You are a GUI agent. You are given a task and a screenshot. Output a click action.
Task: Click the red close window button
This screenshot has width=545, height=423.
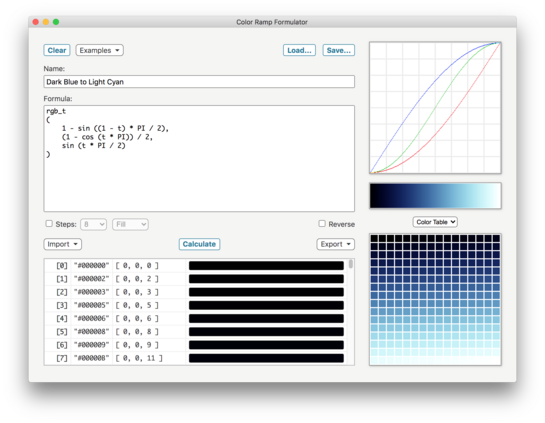pos(35,22)
